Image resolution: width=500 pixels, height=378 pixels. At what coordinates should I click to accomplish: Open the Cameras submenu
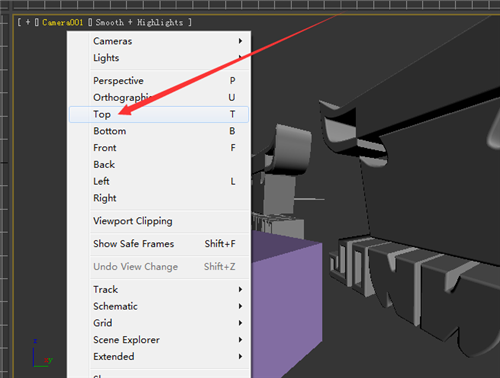pyautogui.click(x=159, y=41)
